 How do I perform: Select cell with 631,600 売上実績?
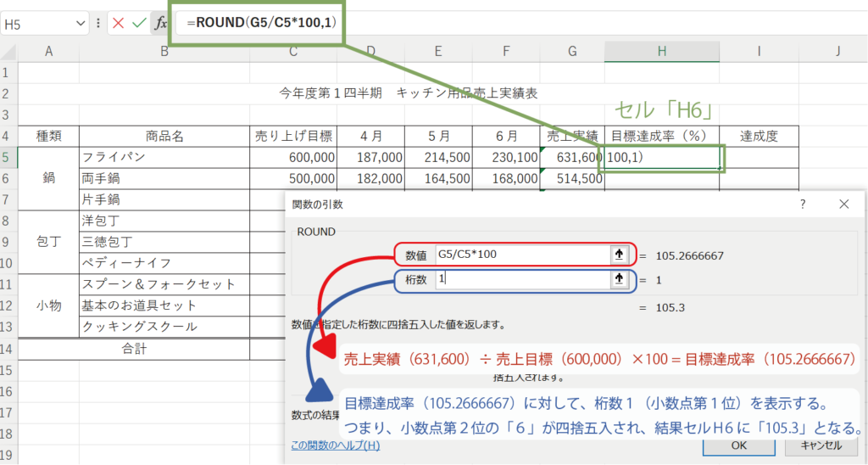pyautogui.click(x=572, y=157)
